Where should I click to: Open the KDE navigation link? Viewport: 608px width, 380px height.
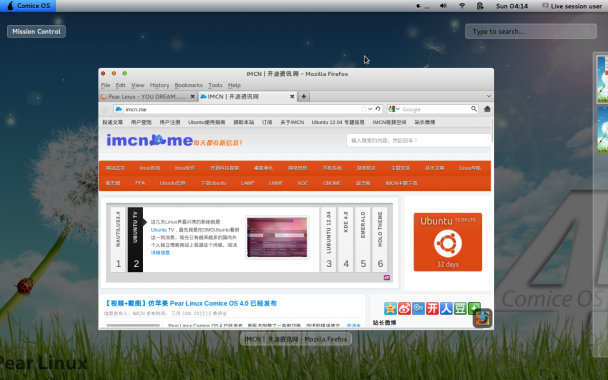click(303, 183)
